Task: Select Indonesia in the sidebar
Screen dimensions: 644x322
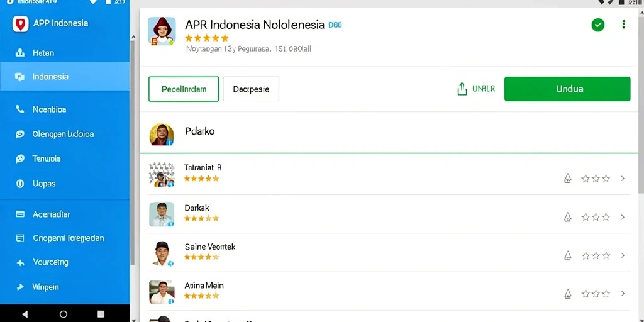Action: point(65,76)
